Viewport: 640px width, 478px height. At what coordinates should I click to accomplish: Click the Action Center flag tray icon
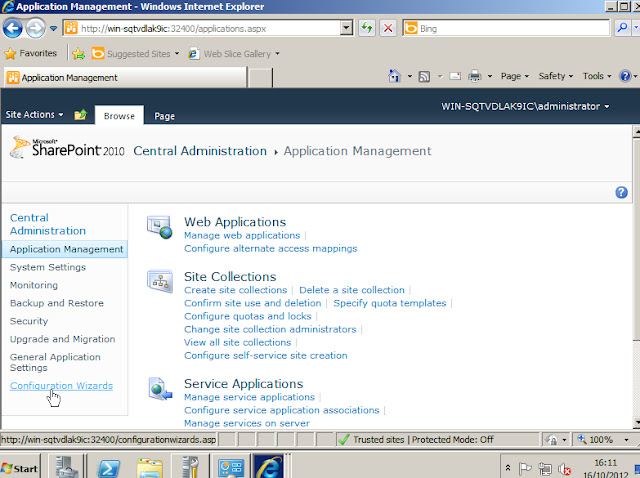click(x=525, y=469)
